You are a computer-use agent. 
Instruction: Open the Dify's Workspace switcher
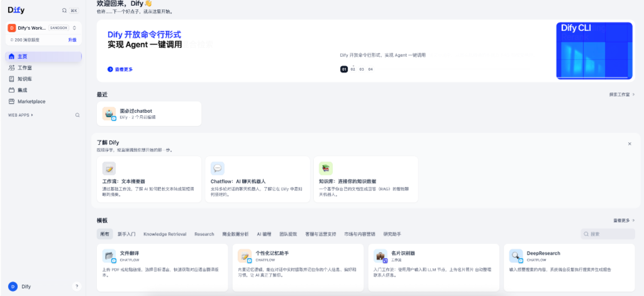pyautogui.click(x=43, y=28)
